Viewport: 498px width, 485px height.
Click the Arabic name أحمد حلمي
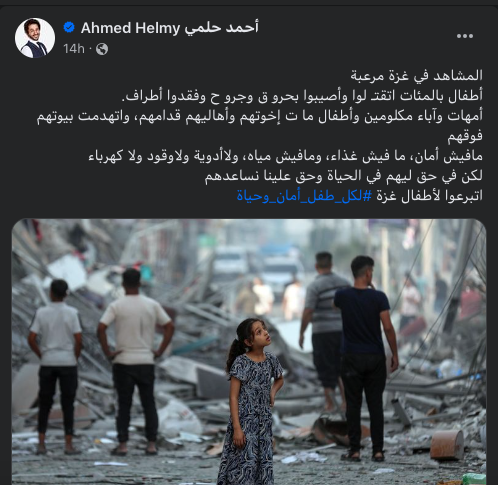(x=222, y=28)
